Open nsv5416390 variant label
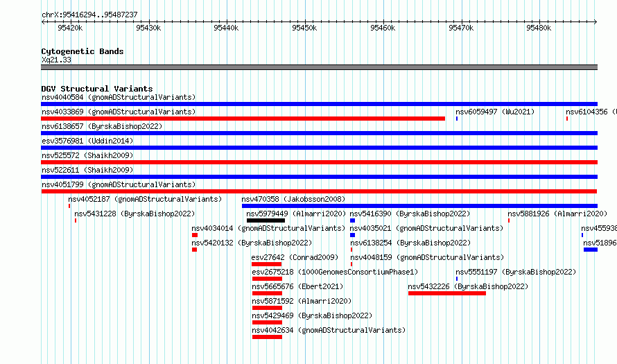Viewport: 617px width, 364px height. 410,214
